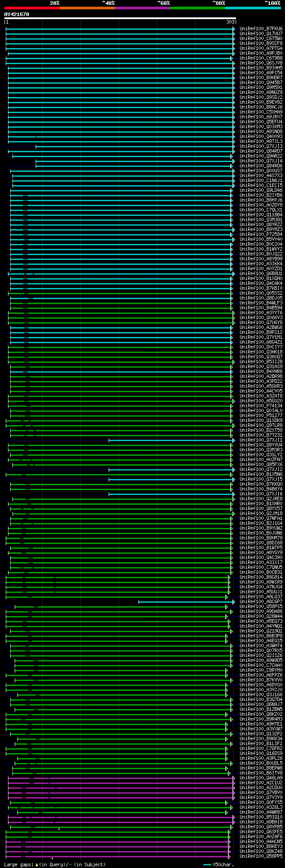Click the Large gaps legend text

(55, 864)
